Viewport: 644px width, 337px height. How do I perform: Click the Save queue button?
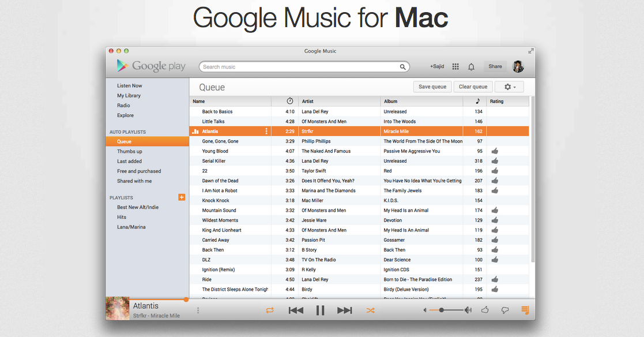tap(432, 87)
